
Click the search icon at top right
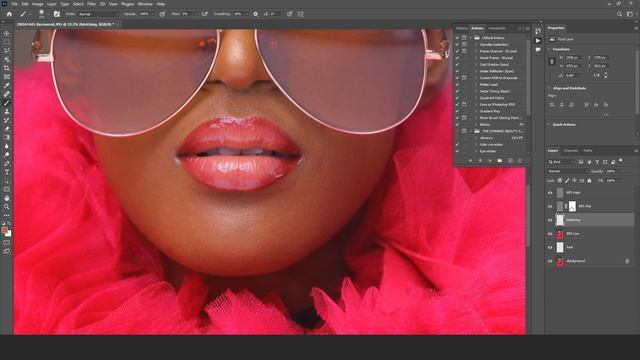pyautogui.click(x=620, y=14)
